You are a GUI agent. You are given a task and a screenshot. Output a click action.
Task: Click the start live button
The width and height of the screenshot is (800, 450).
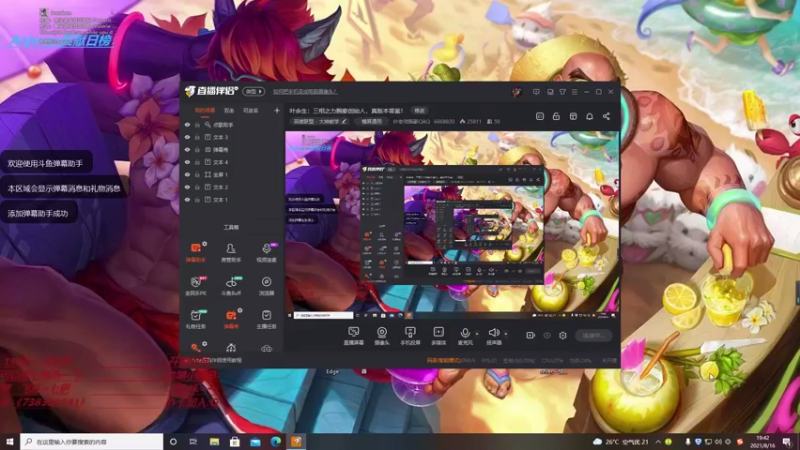(x=593, y=336)
